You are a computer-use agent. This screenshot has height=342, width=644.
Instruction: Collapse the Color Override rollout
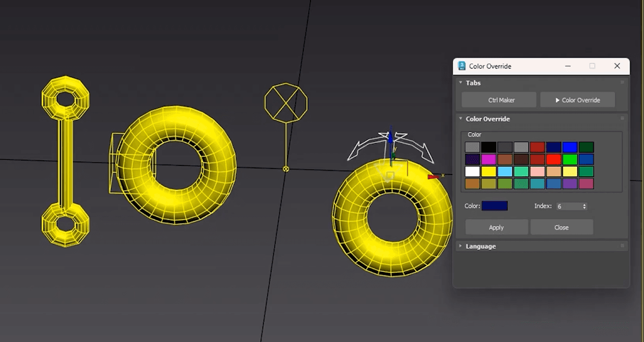(460, 119)
